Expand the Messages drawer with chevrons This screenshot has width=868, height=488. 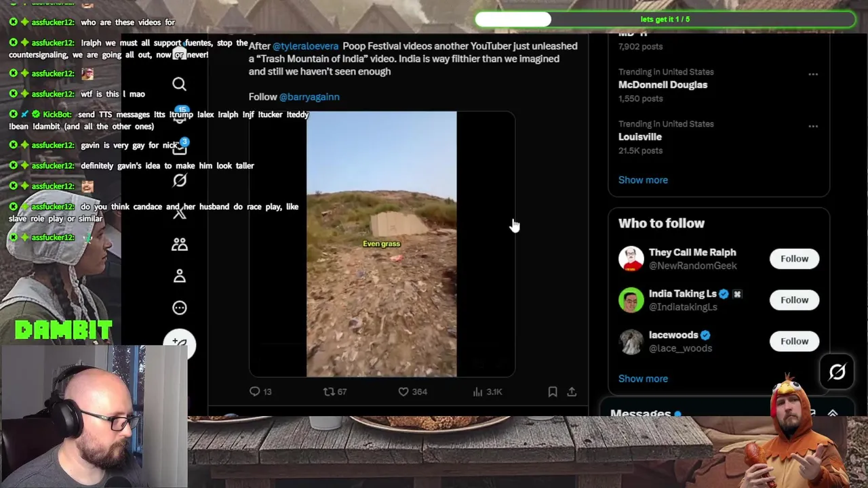point(833,413)
